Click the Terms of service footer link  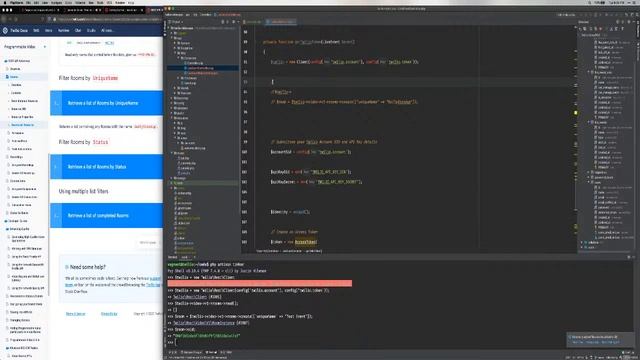(76, 314)
